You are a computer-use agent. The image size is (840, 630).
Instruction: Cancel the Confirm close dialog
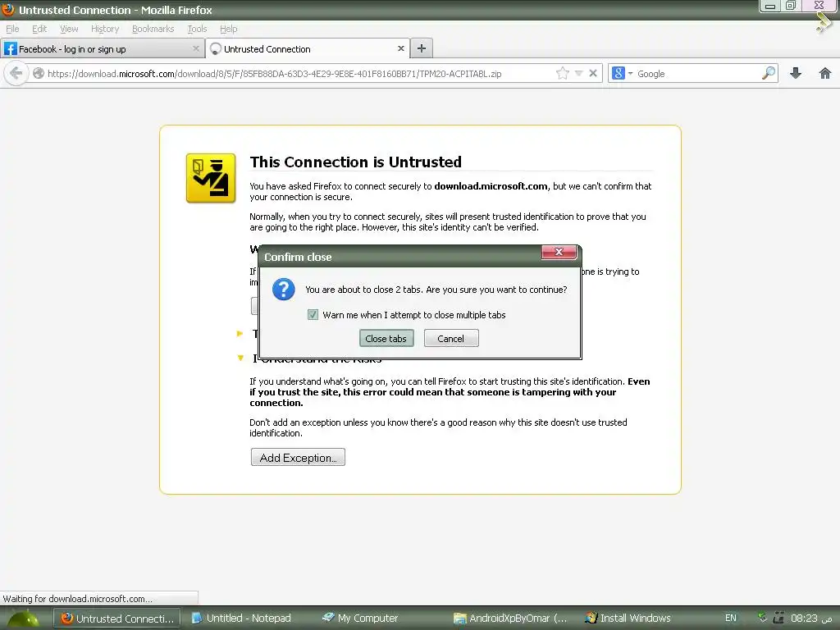[x=451, y=339]
